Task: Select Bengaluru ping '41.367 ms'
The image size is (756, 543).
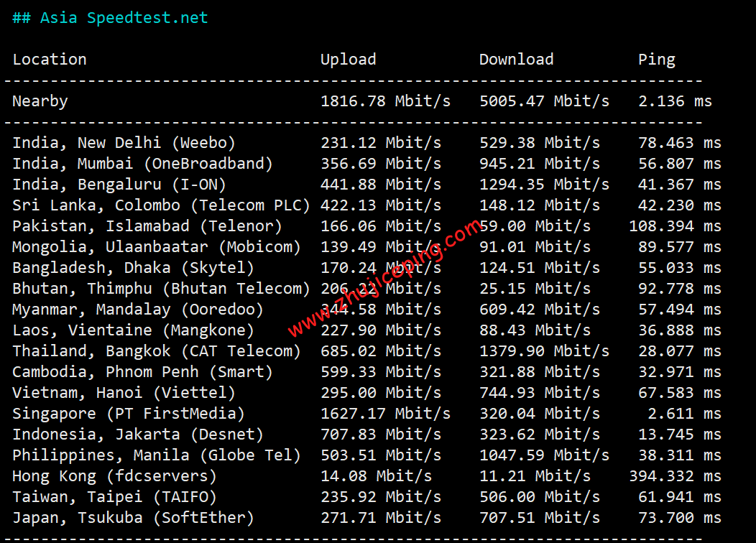Action: click(x=680, y=185)
